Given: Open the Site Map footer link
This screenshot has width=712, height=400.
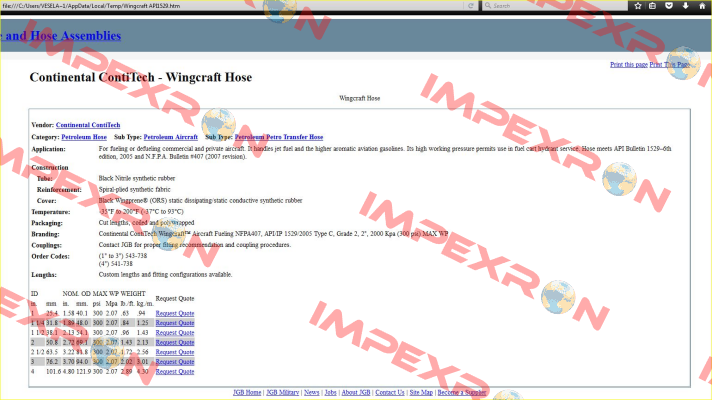Looking at the screenshot, I should pyautogui.click(x=421, y=392).
